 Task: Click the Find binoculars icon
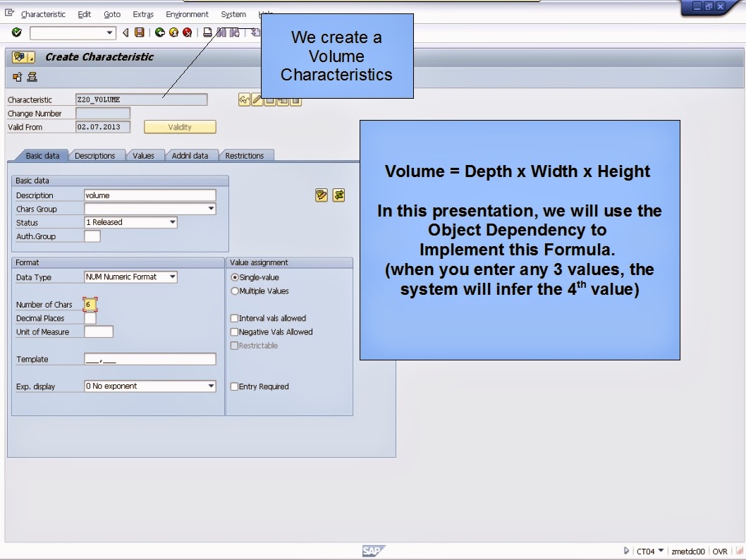[x=221, y=32]
